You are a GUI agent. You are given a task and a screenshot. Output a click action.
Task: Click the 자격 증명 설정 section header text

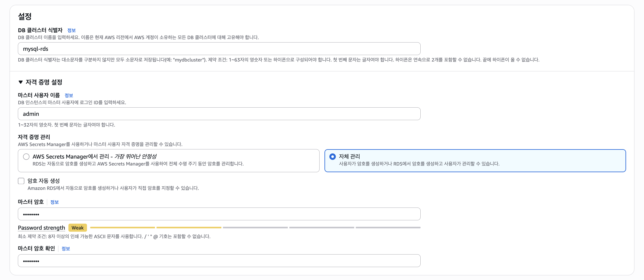(x=44, y=82)
